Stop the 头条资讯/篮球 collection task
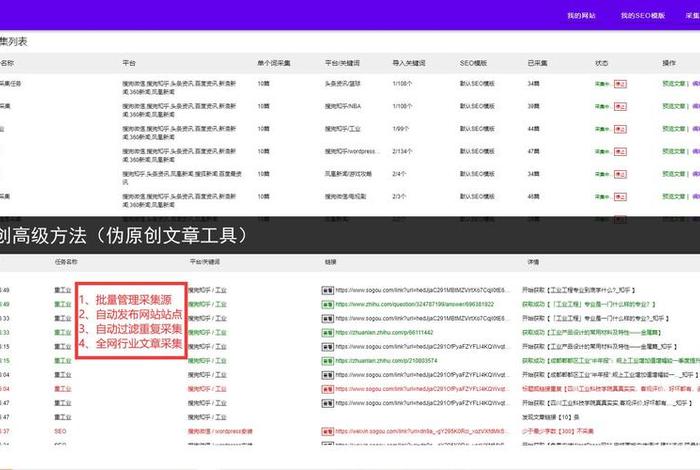This screenshot has width=700, height=470. pyautogui.click(x=620, y=84)
